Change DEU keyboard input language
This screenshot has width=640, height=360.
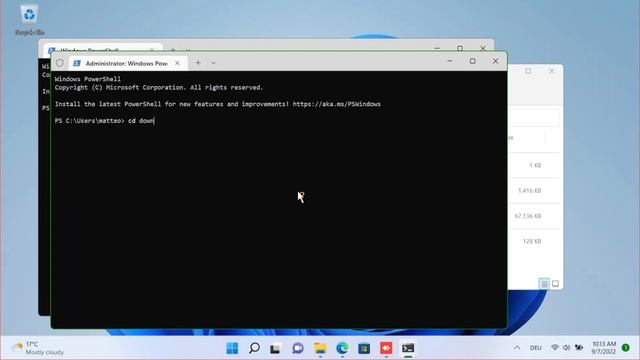pyautogui.click(x=536, y=348)
